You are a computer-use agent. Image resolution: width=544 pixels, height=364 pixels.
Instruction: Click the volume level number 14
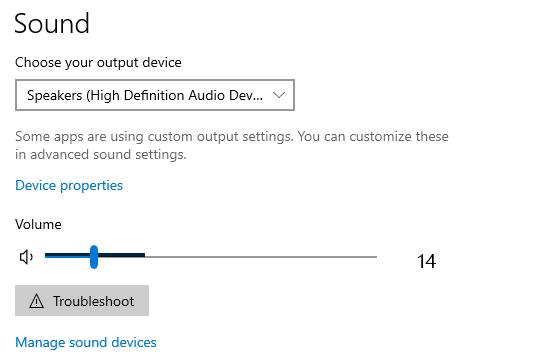(x=426, y=261)
